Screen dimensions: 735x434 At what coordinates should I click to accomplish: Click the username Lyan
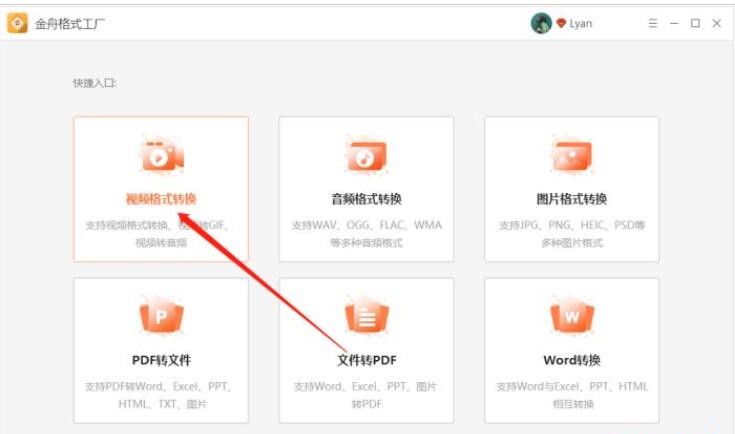(581, 23)
